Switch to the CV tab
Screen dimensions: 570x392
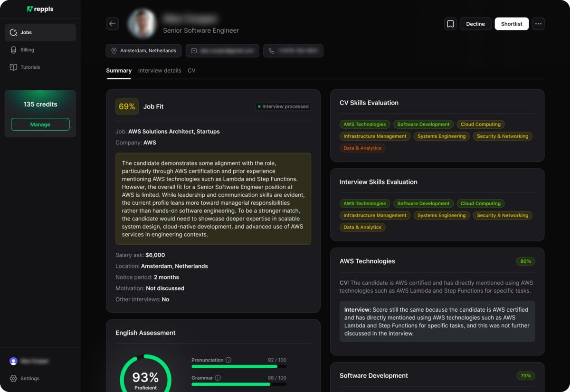pos(191,71)
